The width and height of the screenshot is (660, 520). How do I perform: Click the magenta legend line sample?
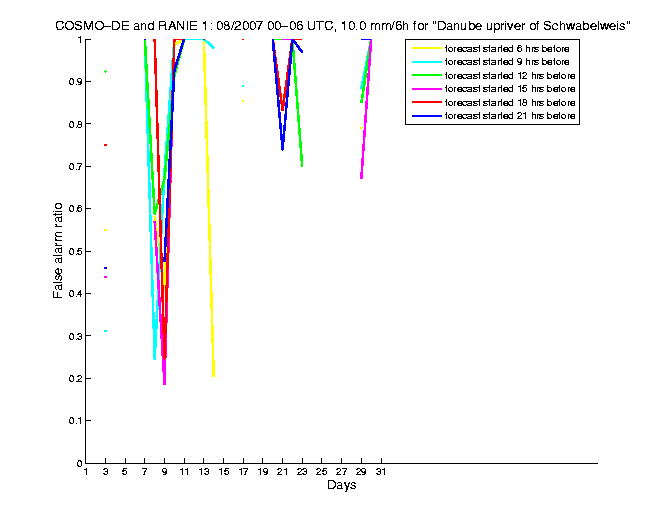427,89
